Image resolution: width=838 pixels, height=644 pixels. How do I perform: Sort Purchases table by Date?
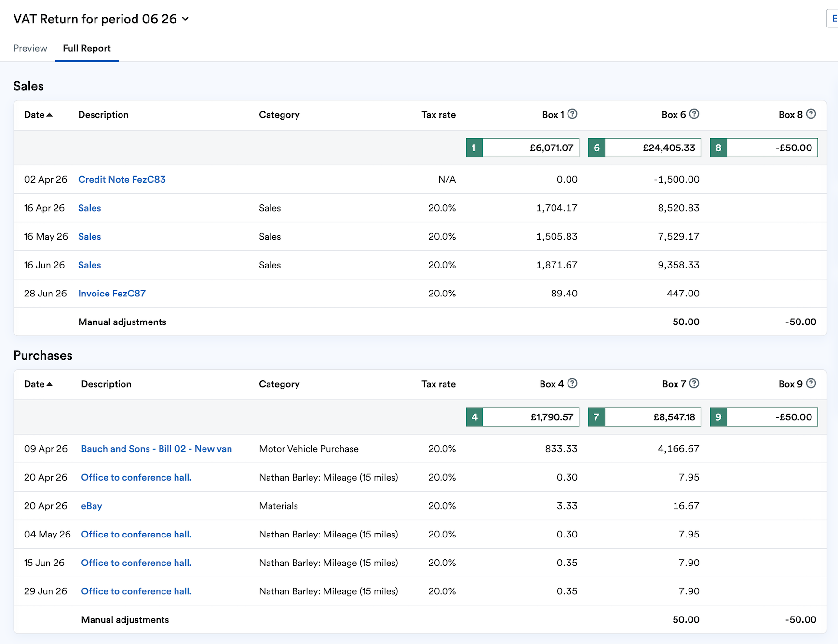pos(38,384)
